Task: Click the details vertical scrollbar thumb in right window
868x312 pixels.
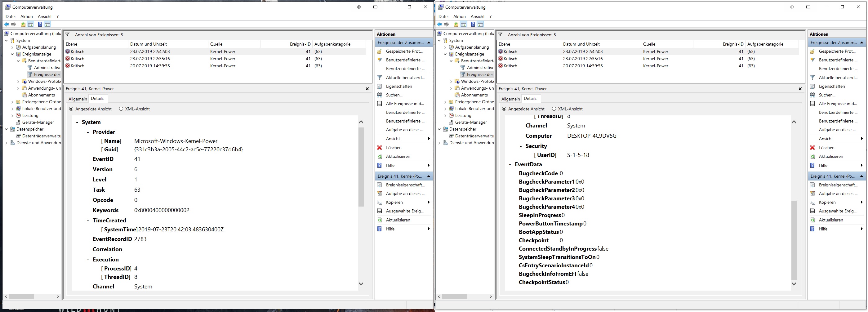Action: (x=794, y=240)
